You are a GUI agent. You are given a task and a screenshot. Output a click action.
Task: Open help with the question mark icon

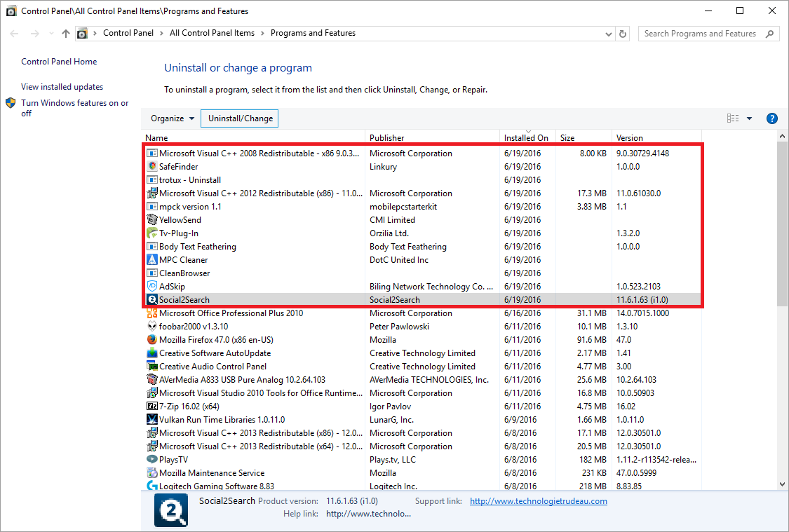click(771, 118)
